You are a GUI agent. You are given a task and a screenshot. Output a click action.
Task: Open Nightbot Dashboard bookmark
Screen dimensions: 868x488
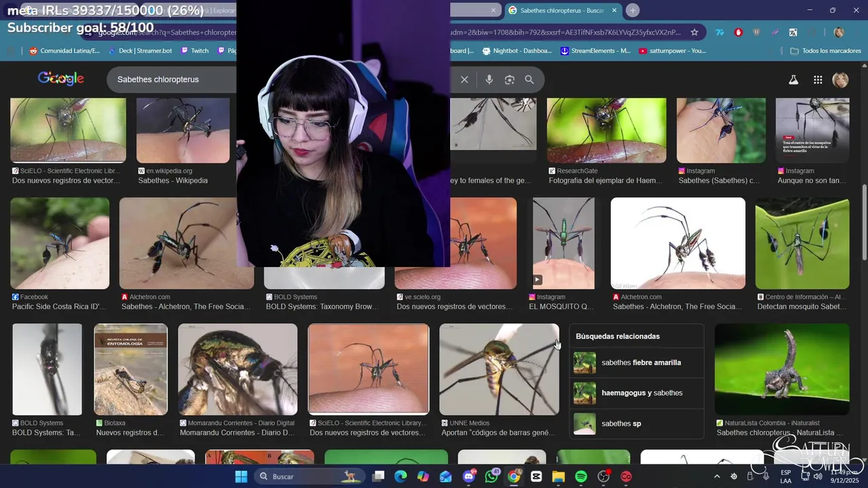click(x=517, y=51)
